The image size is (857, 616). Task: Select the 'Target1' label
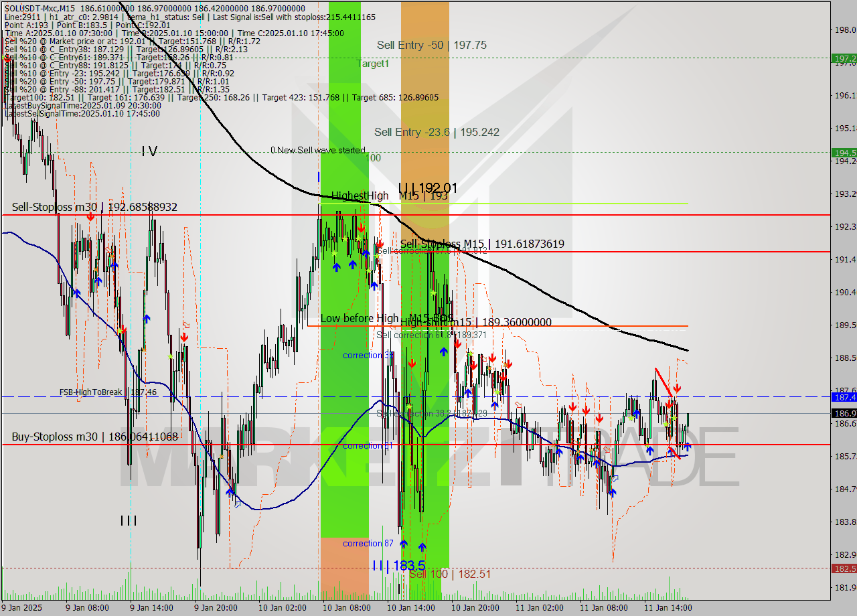[372, 64]
